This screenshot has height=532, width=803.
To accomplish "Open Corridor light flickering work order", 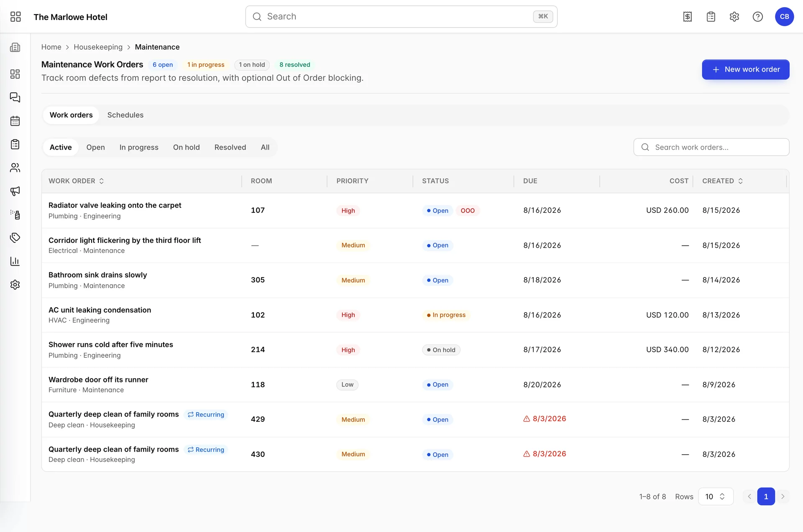I will [125, 240].
